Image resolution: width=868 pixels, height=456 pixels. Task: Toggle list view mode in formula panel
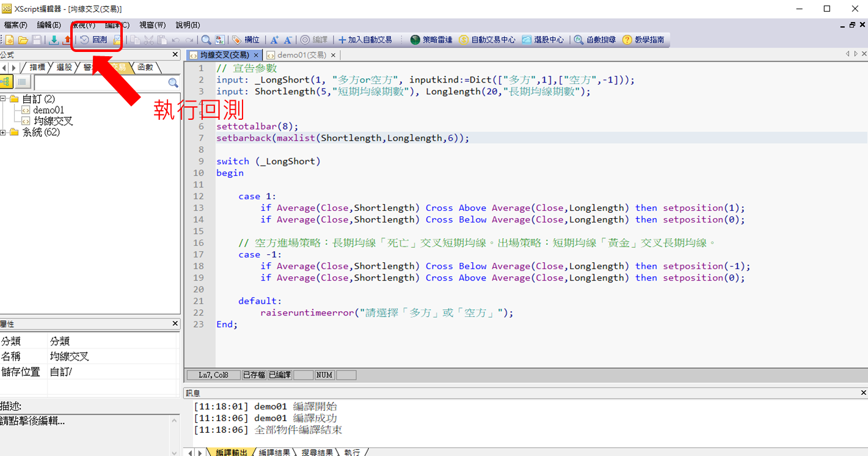[x=22, y=83]
